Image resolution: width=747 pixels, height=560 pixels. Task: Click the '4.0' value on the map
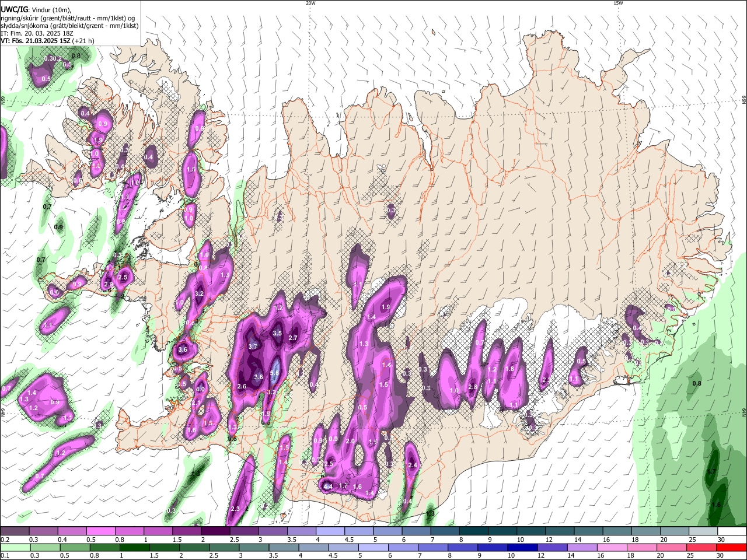pyautogui.click(x=200, y=389)
